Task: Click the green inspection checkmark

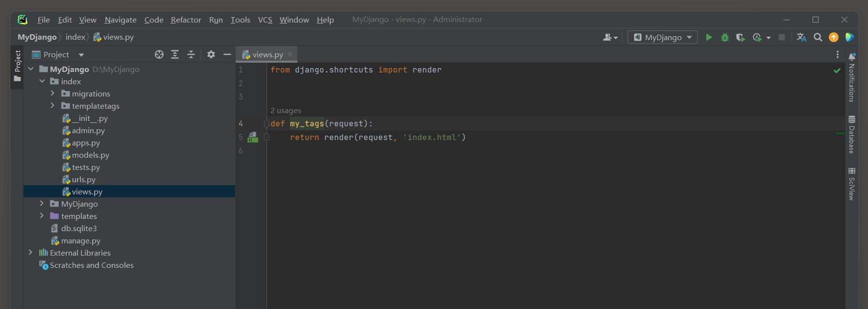Action: (x=837, y=71)
